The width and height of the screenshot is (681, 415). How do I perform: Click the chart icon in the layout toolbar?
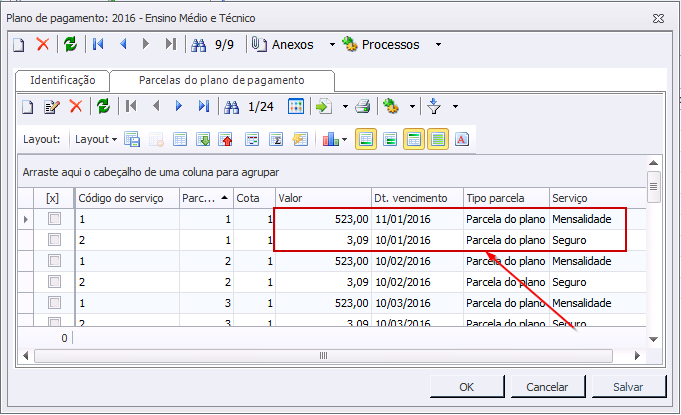(329, 140)
